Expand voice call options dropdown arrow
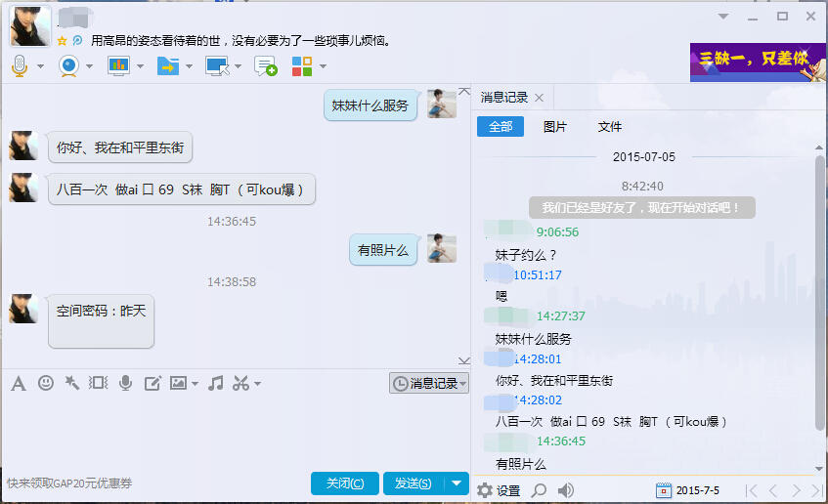 [41, 66]
